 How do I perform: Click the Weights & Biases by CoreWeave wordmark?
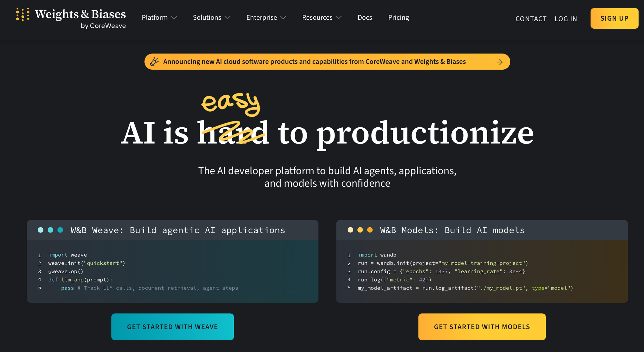tap(80, 19)
